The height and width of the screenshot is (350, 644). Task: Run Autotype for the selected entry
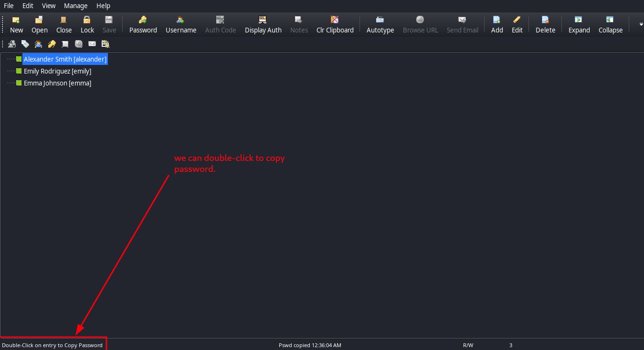tap(380, 24)
